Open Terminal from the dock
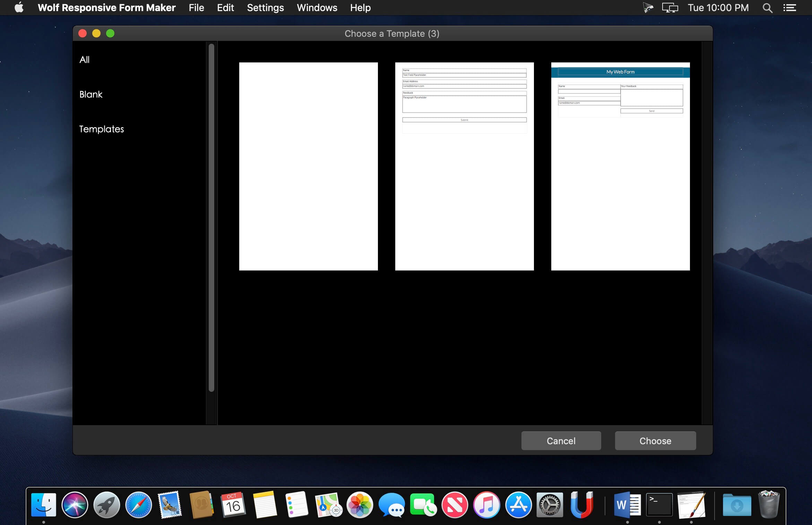 (x=659, y=505)
